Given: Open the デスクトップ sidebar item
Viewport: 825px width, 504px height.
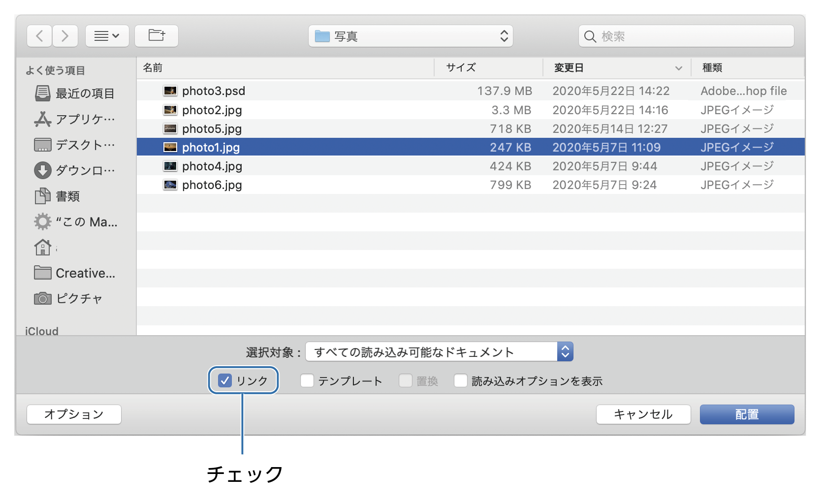Looking at the screenshot, I should pyautogui.click(x=75, y=145).
